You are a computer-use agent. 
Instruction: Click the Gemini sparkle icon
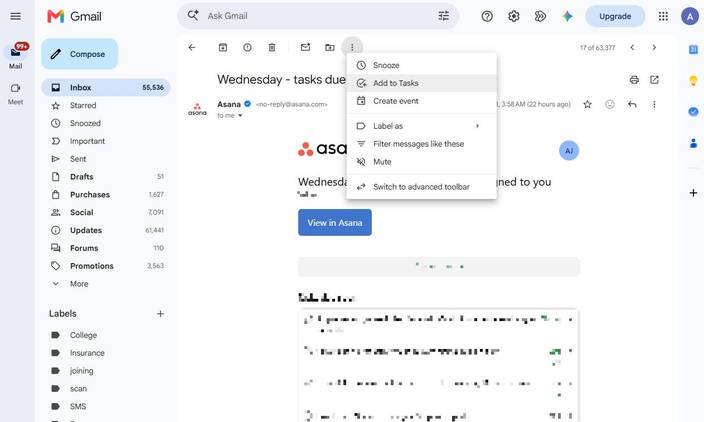(x=567, y=17)
